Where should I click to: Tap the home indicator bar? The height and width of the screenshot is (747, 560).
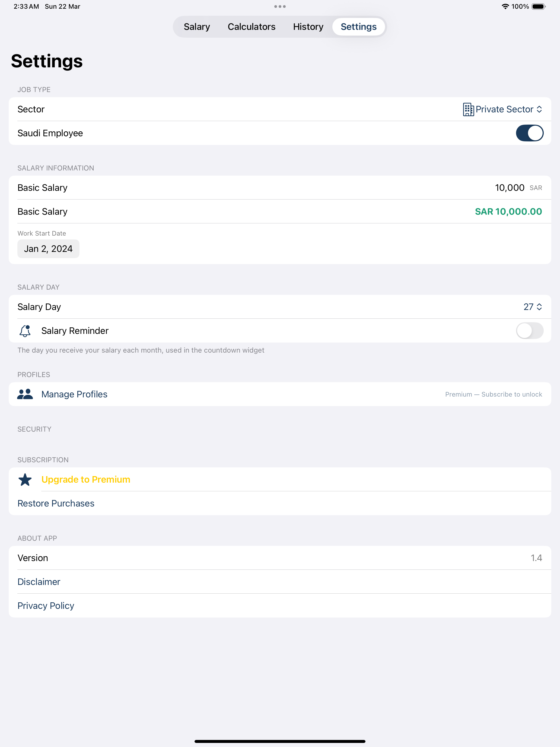[280, 741]
